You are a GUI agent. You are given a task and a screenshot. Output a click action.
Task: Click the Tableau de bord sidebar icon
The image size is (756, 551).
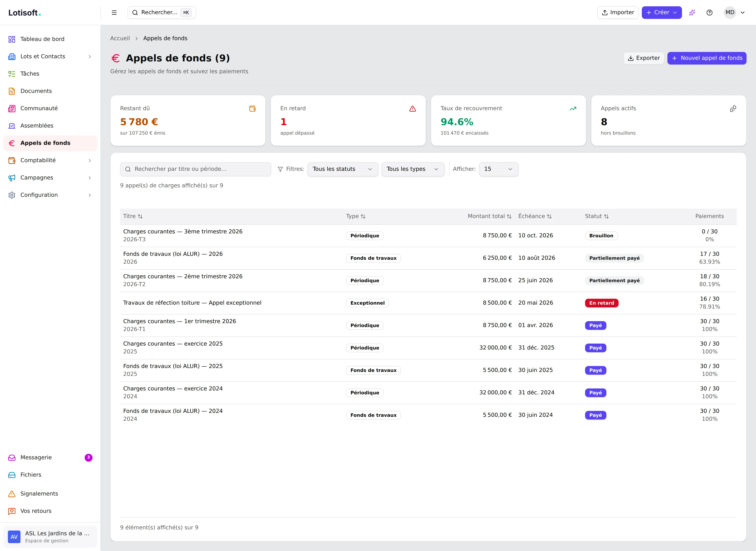12,39
